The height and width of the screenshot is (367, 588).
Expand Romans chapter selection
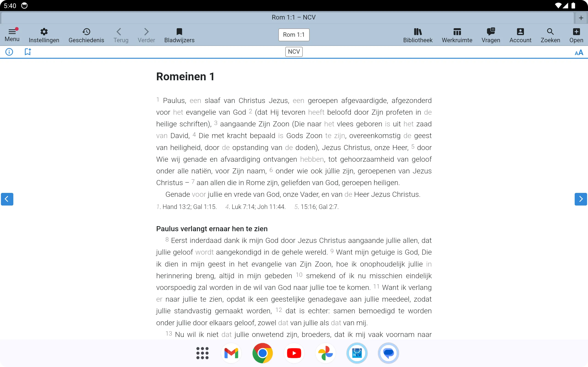coord(294,35)
